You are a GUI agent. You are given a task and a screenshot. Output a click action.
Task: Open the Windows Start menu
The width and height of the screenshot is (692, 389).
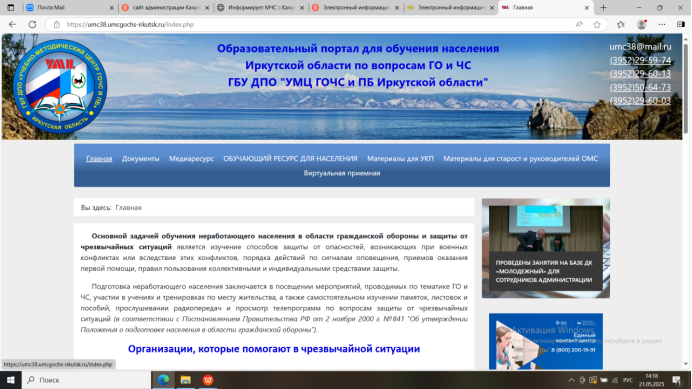[x=11, y=380]
